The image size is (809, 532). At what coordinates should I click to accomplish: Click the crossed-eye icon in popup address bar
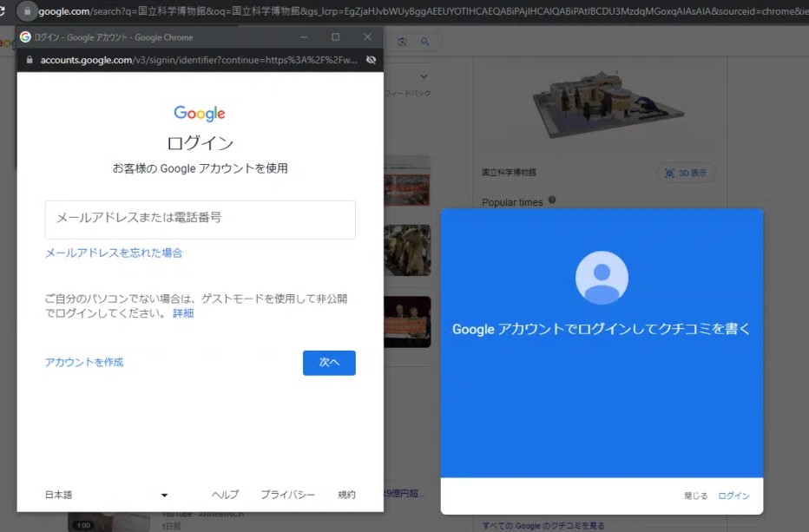[371, 60]
